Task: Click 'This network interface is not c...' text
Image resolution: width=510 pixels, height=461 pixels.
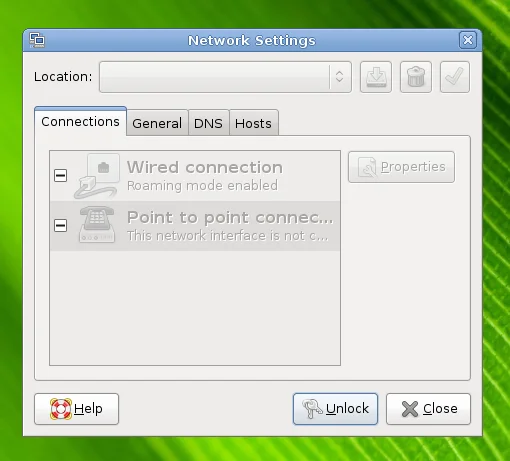Action: pos(228,236)
